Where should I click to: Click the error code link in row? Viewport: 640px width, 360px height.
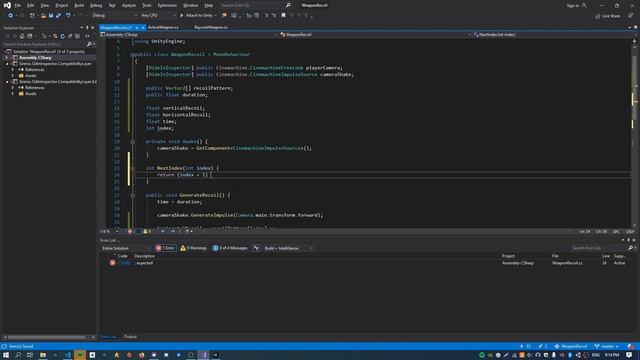[124, 263]
